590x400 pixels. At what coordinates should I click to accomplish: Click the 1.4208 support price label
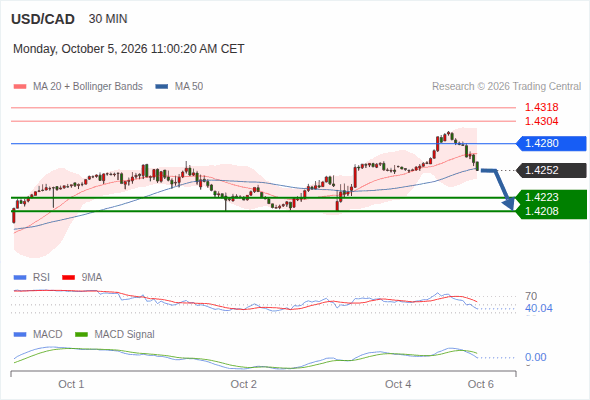point(542,211)
